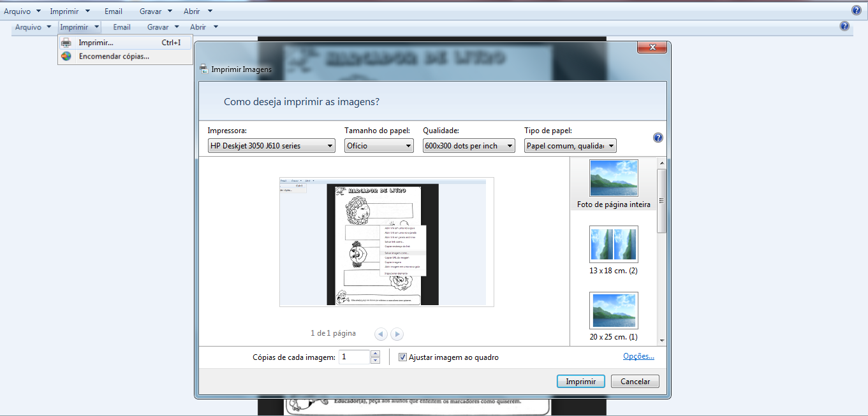Choose Encomendar cópias... menu entry
Image resolution: width=868 pixels, height=416 pixels.
pos(125,56)
